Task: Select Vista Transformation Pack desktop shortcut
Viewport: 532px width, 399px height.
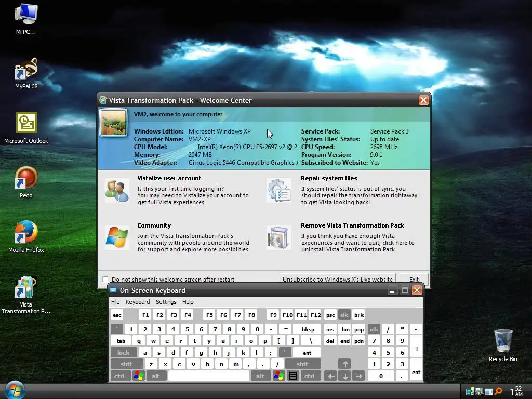Action: click(x=26, y=295)
